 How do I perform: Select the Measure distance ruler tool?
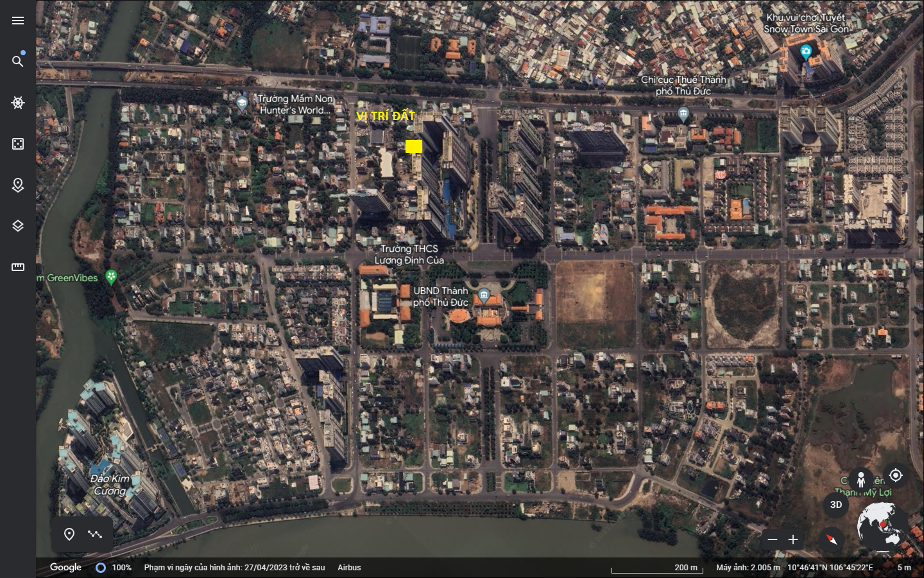[18, 267]
